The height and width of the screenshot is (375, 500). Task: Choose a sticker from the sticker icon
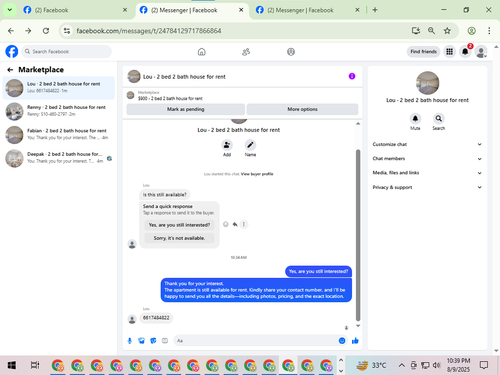pos(153,341)
